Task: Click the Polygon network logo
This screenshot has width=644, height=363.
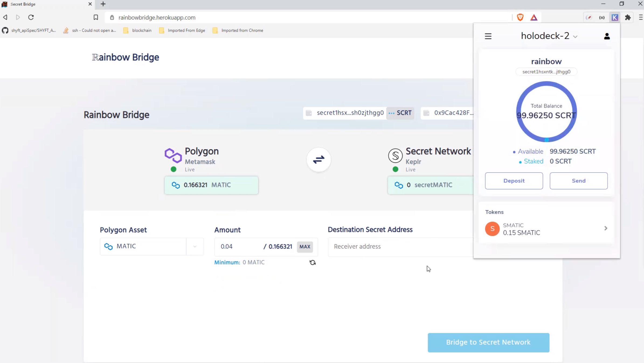Action: pyautogui.click(x=173, y=155)
